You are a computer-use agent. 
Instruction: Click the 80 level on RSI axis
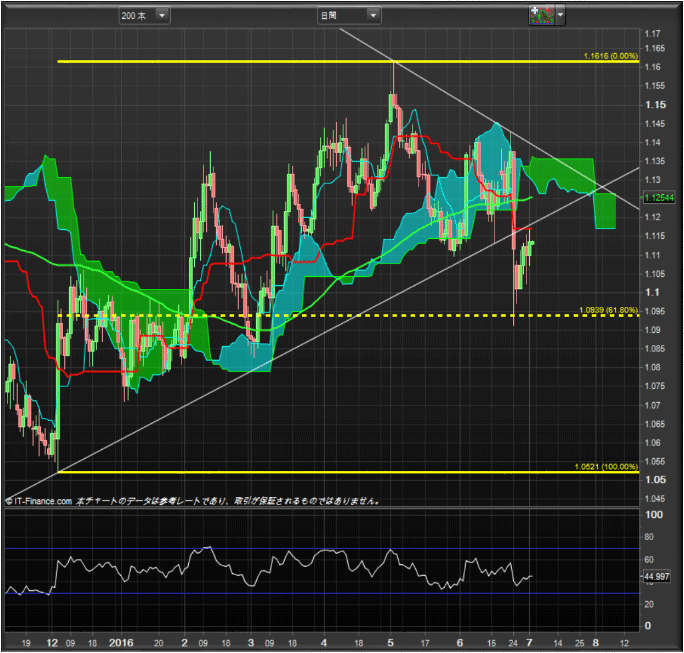click(x=649, y=537)
